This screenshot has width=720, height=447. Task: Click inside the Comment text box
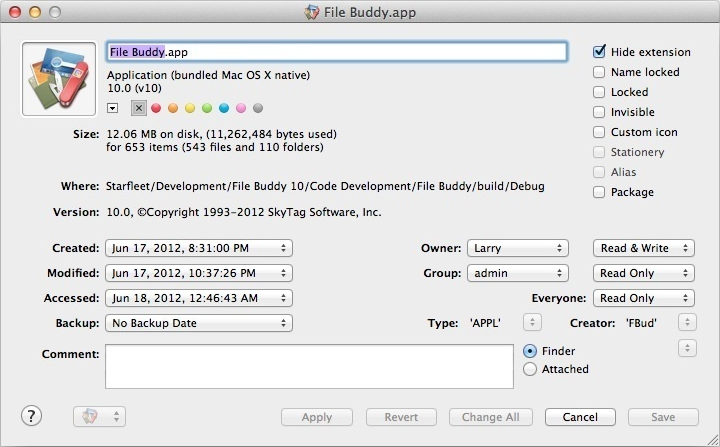tap(309, 367)
